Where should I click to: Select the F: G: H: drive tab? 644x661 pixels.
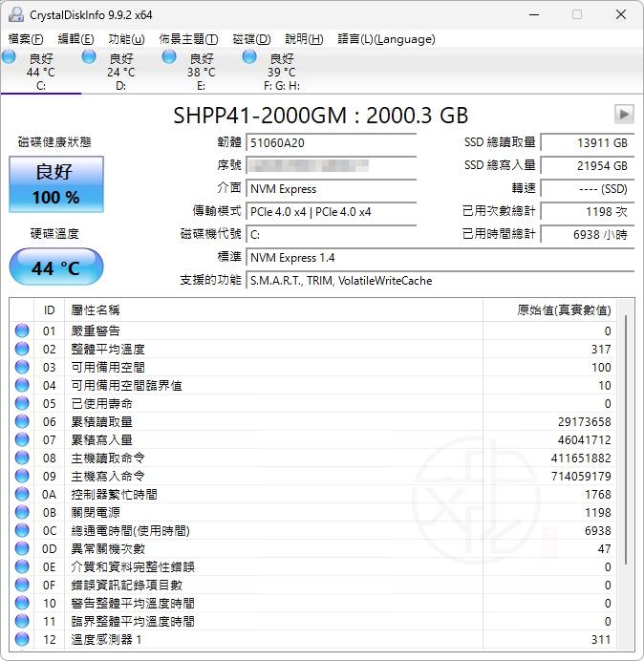(282, 72)
